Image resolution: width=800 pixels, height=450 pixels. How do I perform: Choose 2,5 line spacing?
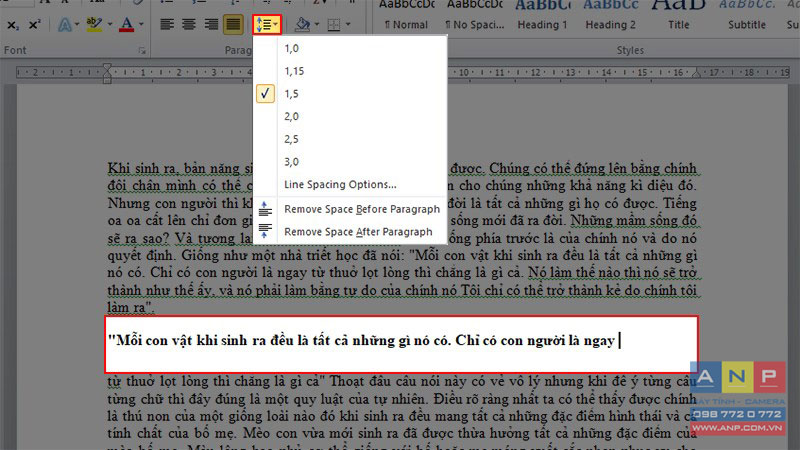tap(350, 139)
